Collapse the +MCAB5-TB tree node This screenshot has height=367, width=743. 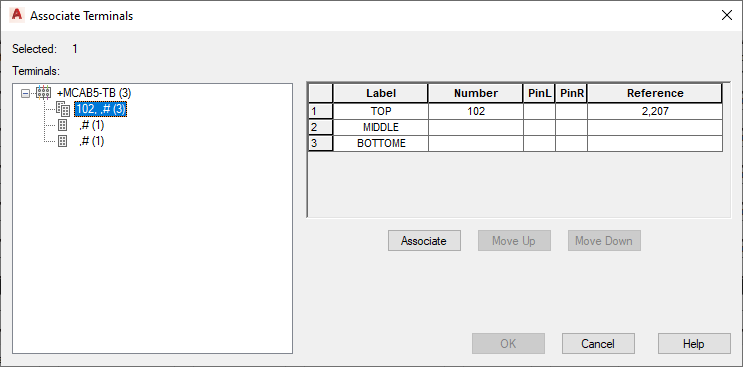(26, 93)
